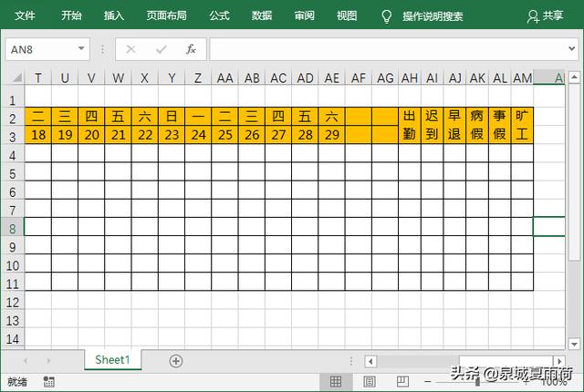Click the zoom slider in status bar
The width and height of the screenshot is (584, 392).
(477, 382)
